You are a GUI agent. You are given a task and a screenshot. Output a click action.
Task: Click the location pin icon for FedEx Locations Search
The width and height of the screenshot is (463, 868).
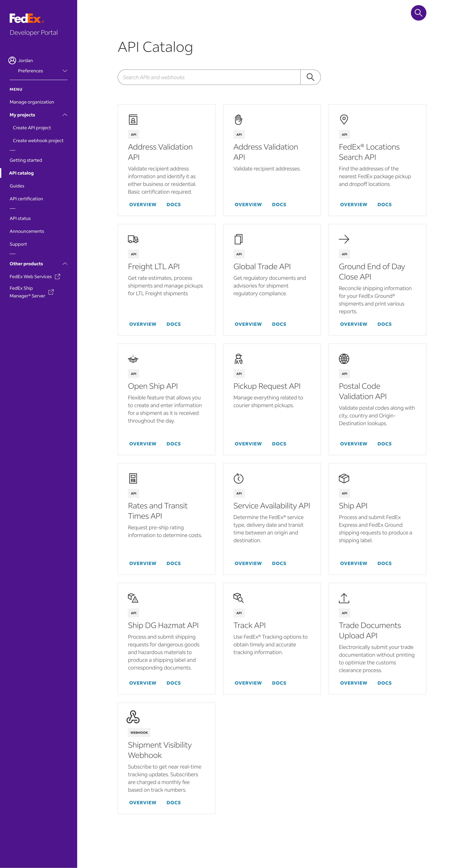(x=344, y=120)
